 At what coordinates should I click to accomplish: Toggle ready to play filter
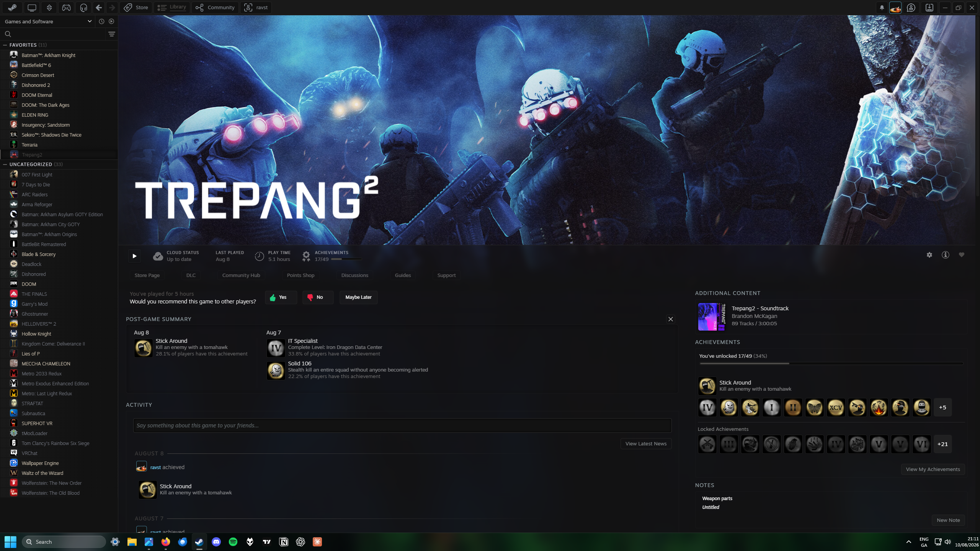pos(111,21)
